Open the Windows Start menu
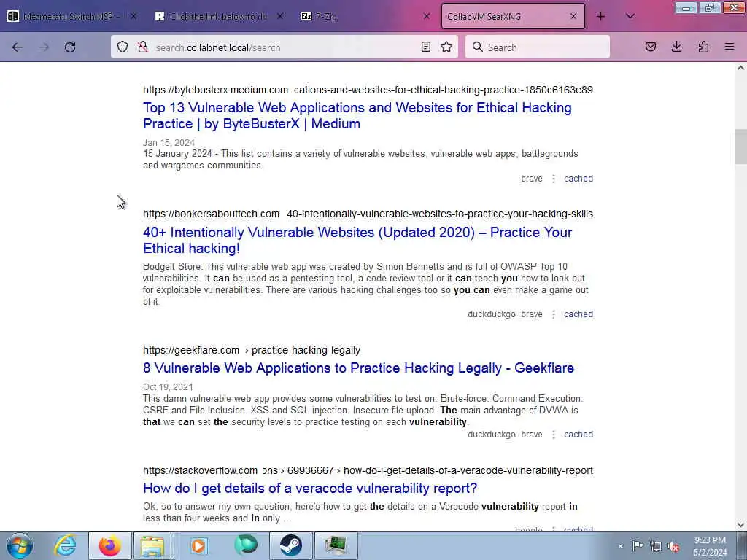This screenshot has height=560, width=747. click(20, 545)
